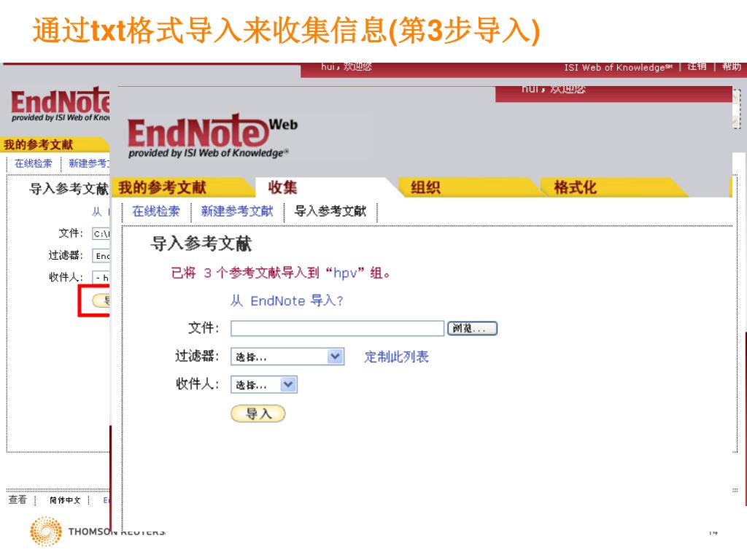Open 新建参考文献 link in front window

[x=237, y=211]
